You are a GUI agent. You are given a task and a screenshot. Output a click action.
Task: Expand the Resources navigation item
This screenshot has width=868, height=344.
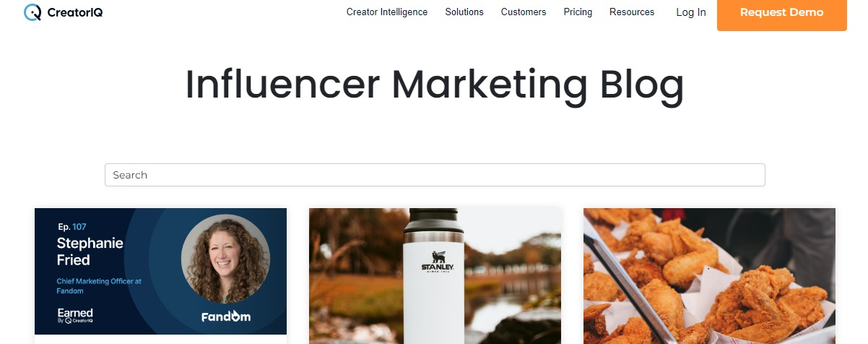(632, 12)
